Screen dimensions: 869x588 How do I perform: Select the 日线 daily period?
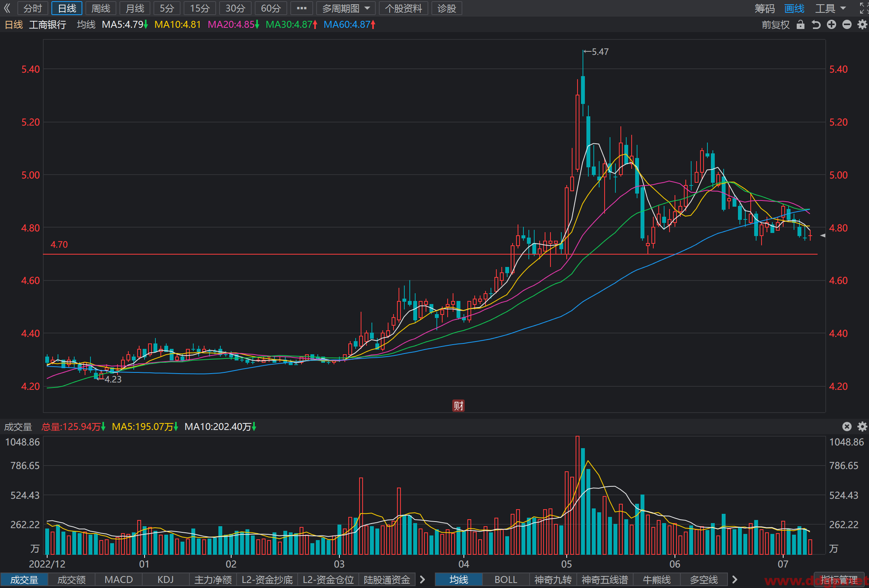pos(67,8)
